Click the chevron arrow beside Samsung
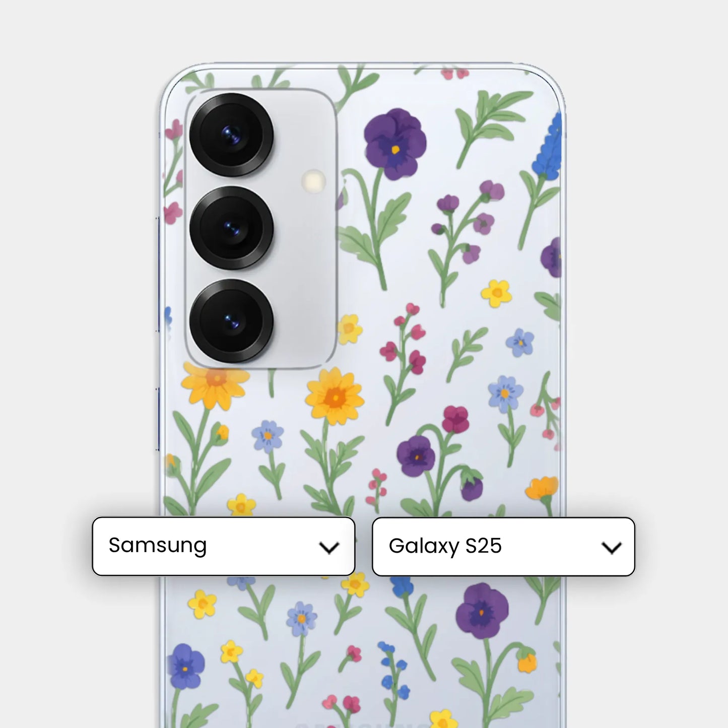 click(x=329, y=548)
